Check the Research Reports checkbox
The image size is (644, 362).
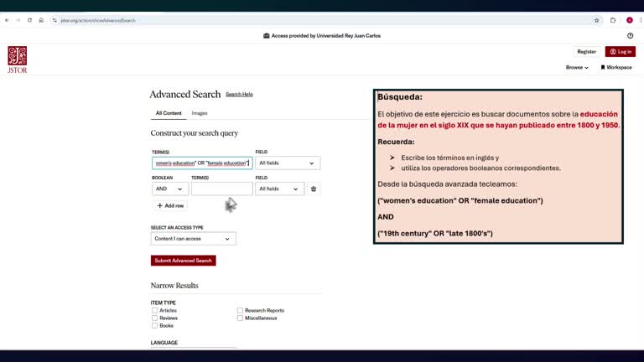click(240, 310)
